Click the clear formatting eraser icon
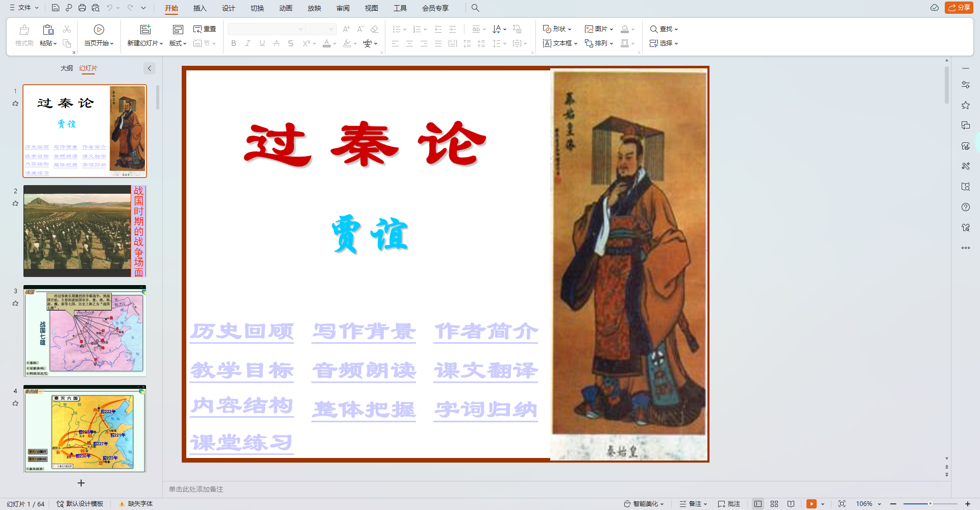This screenshot has height=510, width=980. pos(375,29)
